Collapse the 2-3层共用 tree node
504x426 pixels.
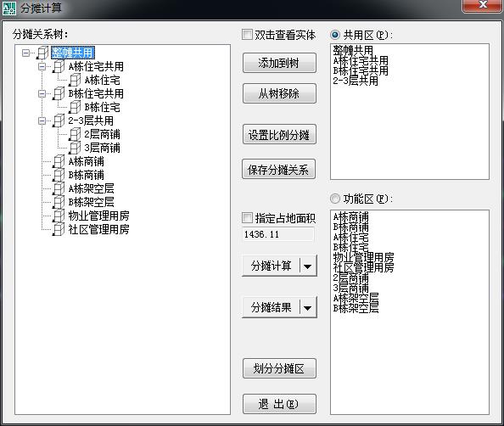click(42, 121)
